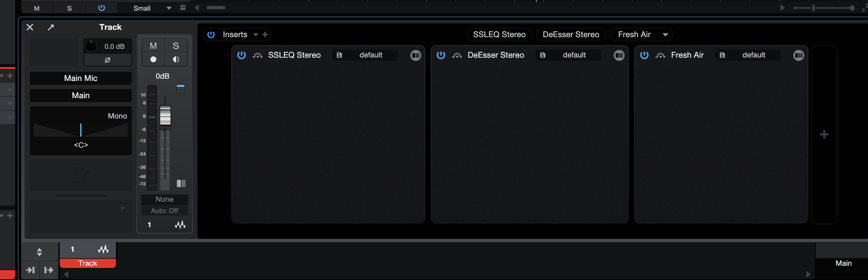Arm record on the Track channel
The image size is (868, 280).
[153, 59]
